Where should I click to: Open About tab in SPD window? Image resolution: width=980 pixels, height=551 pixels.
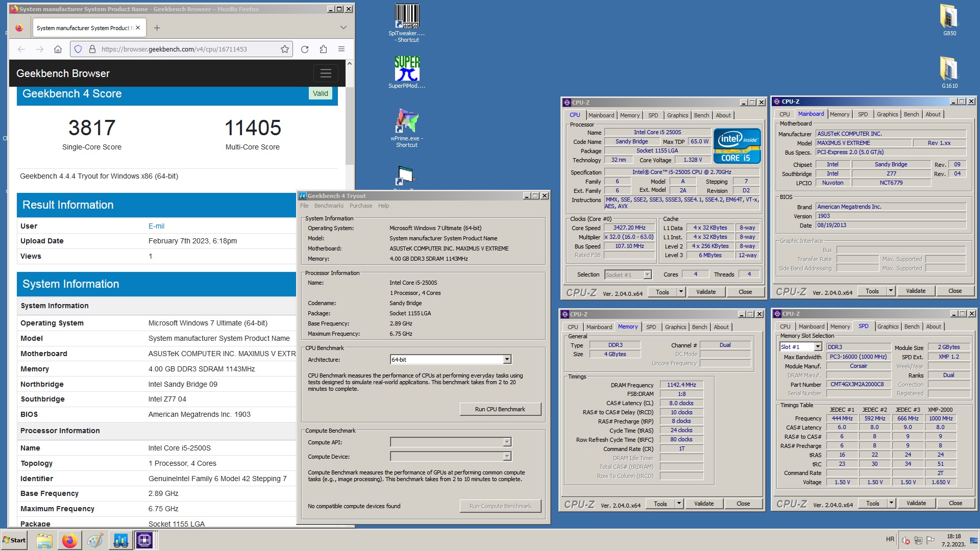point(934,327)
